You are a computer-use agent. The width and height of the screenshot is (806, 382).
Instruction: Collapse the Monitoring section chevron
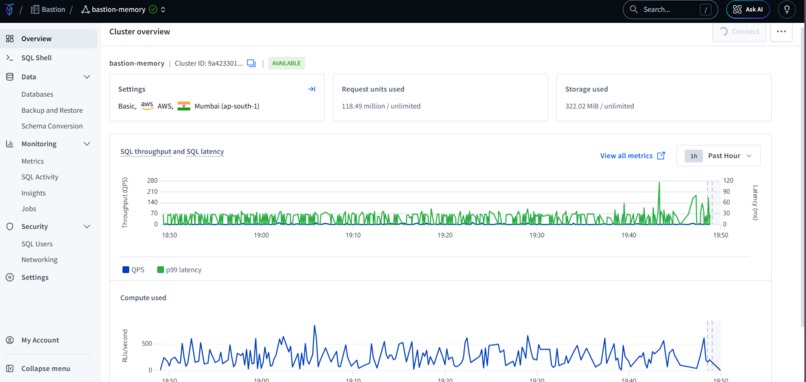(x=87, y=144)
